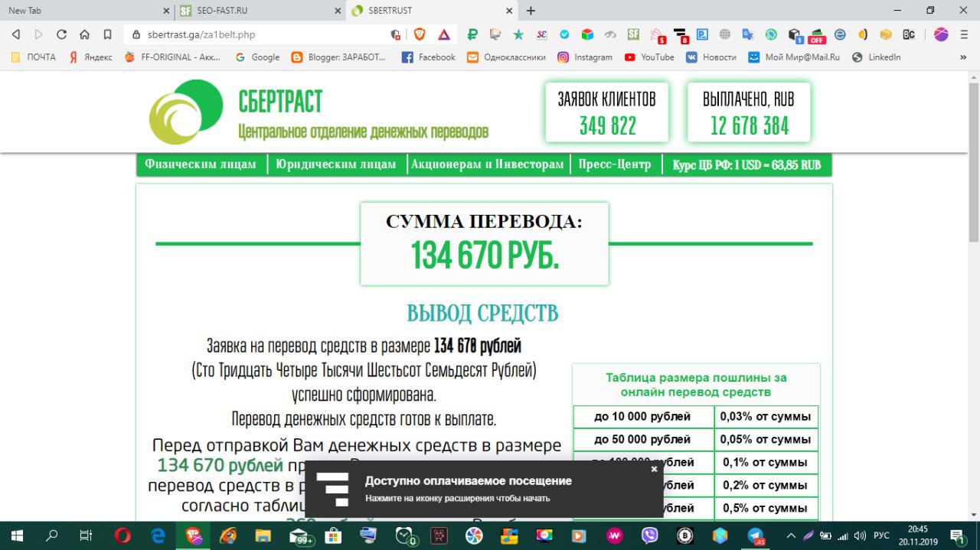Select the SBERTRUST tab
Viewport: 980px width, 550px height.
(433, 11)
